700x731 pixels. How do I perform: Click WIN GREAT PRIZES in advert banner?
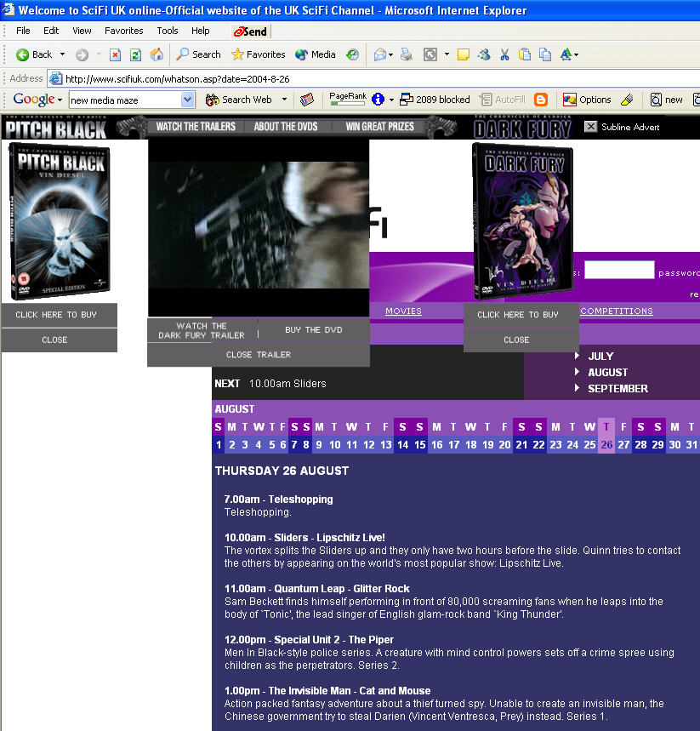pos(380,127)
